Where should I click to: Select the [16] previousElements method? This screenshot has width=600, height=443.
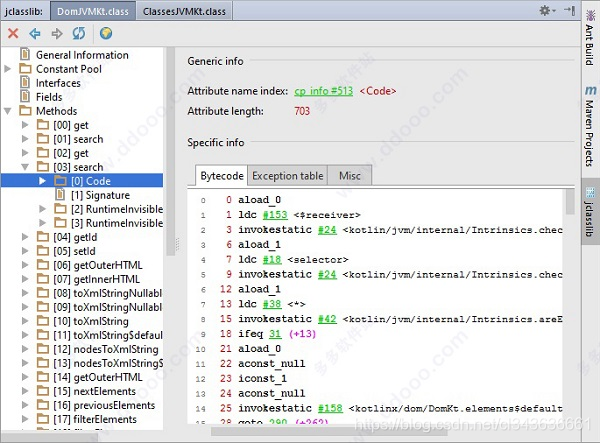pos(104,405)
